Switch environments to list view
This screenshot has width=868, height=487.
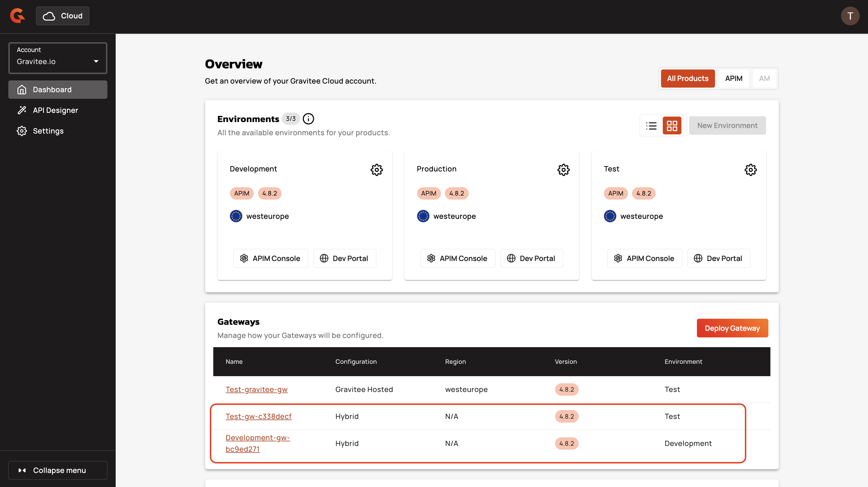click(x=651, y=126)
